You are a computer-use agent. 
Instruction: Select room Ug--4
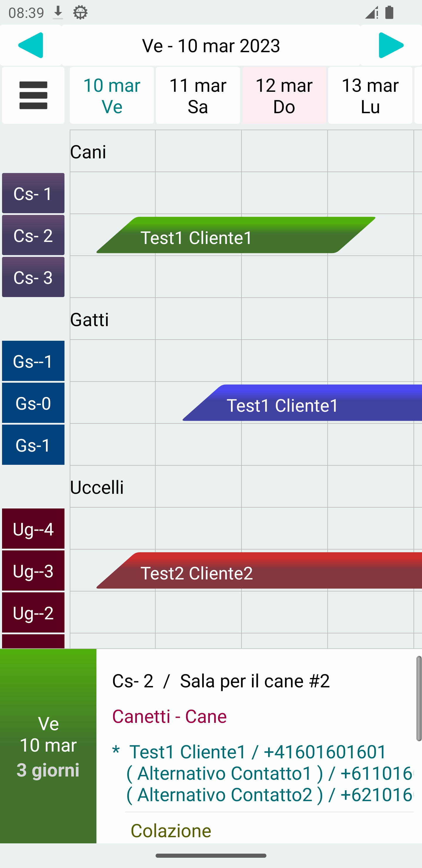point(33,529)
